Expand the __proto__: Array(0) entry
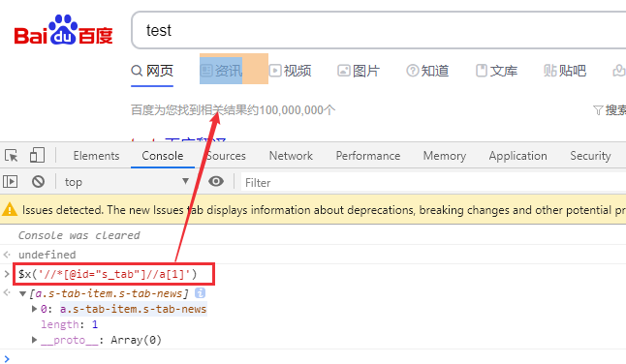 pos(34,340)
